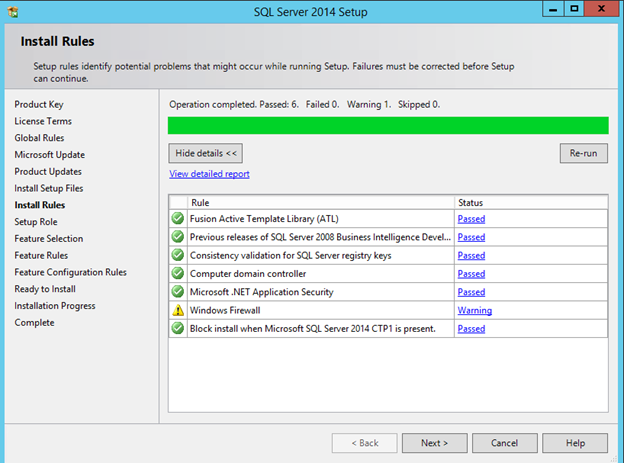This screenshot has height=463, width=624.
Task: Select Product Key step in sidebar
Action: point(39,104)
